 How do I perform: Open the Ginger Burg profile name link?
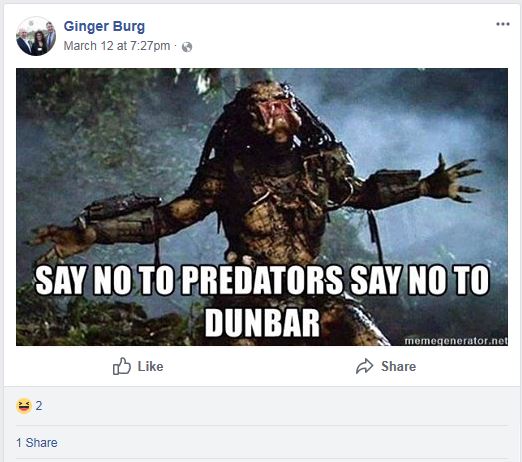tap(104, 26)
